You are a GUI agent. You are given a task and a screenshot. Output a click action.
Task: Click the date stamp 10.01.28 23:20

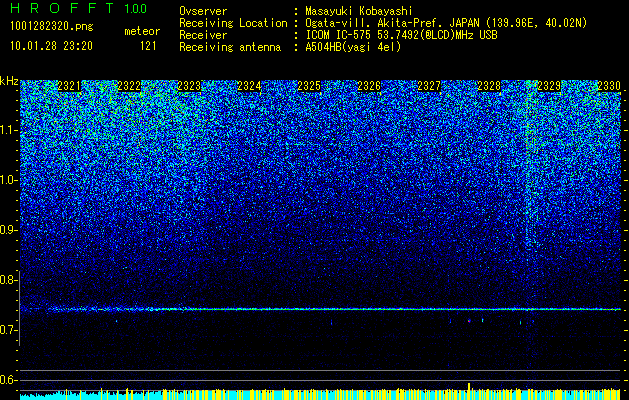[51, 46]
